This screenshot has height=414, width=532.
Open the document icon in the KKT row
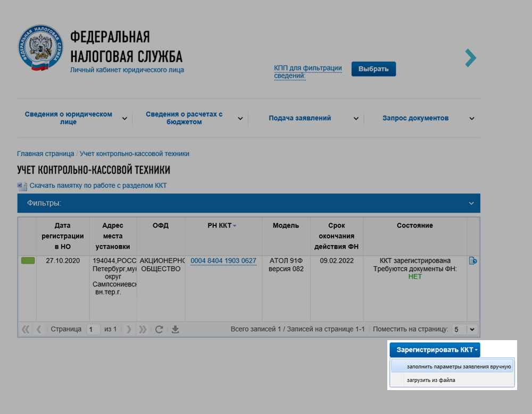(x=473, y=261)
